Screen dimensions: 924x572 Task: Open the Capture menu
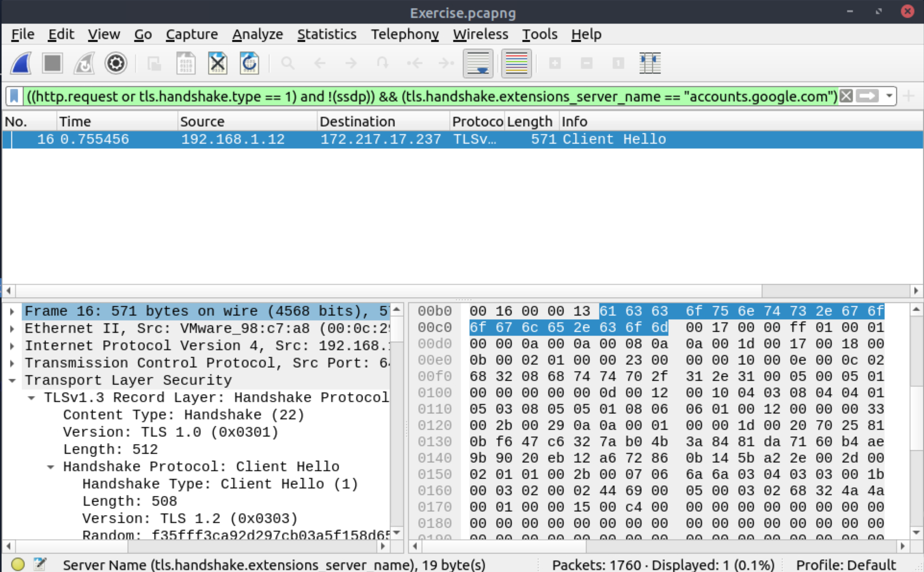[192, 35]
